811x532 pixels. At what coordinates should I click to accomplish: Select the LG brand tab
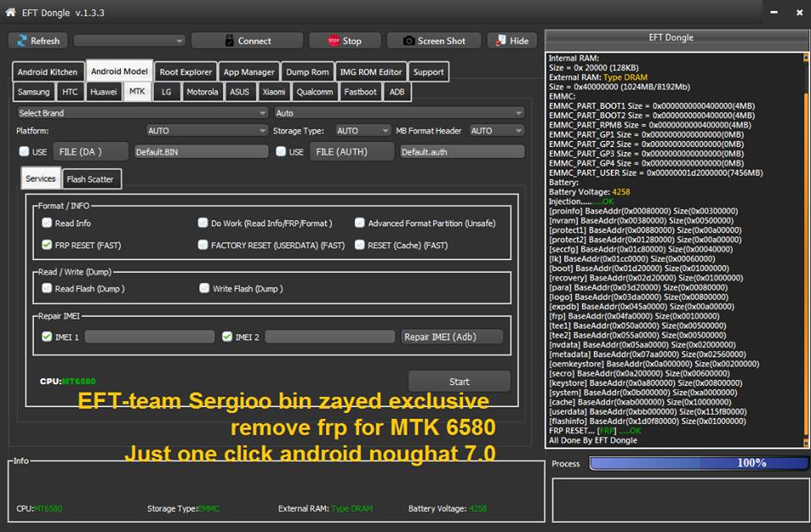pyautogui.click(x=166, y=91)
